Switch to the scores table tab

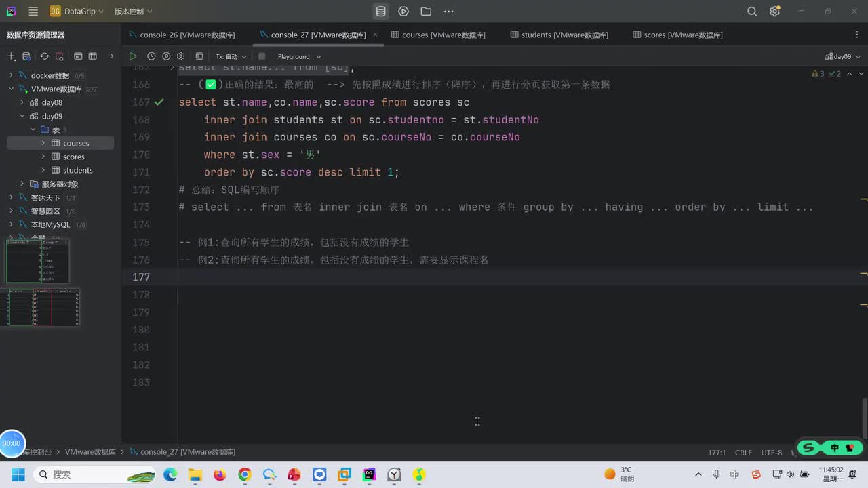click(x=677, y=35)
